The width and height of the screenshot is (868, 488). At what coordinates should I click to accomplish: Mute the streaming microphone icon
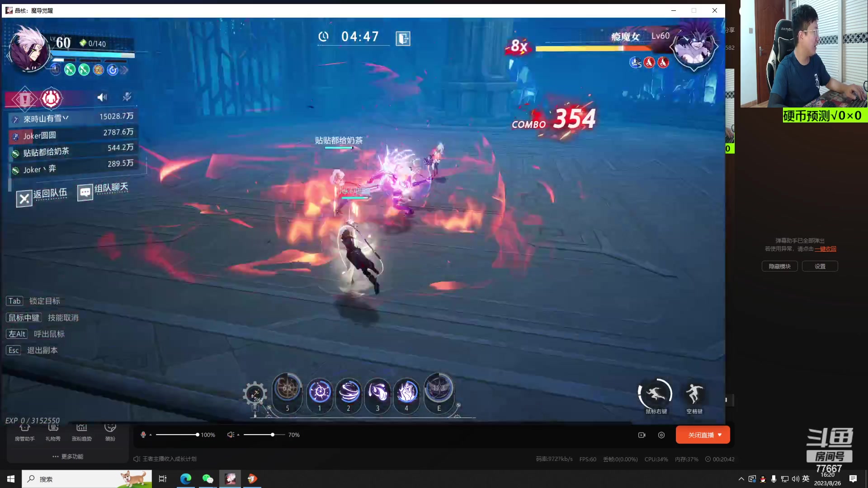point(143,435)
